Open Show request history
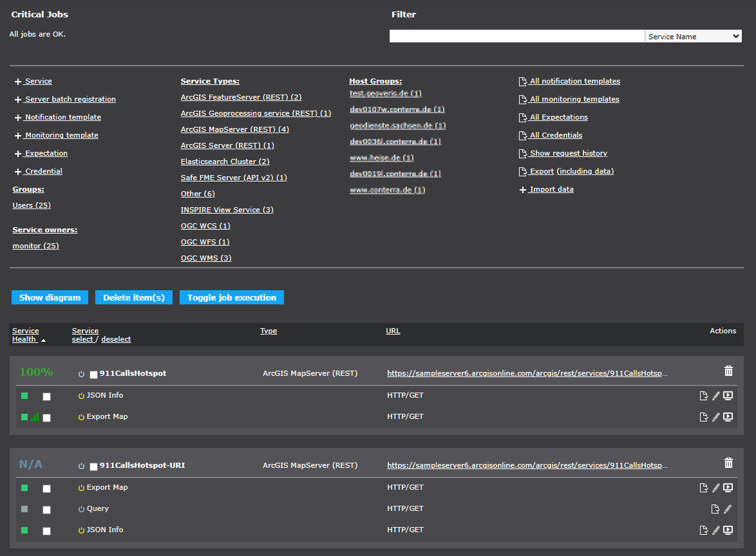756x556 pixels. click(567, 154)
